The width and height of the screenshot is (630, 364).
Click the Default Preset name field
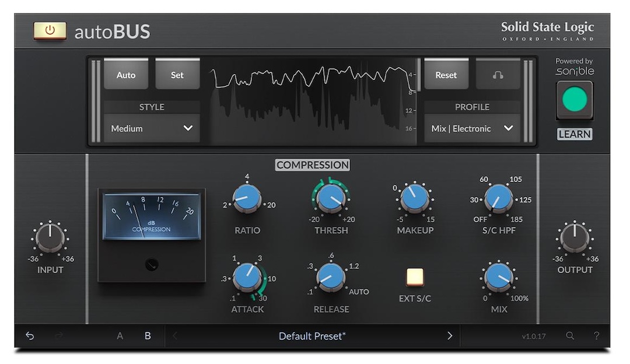point(313,335)
